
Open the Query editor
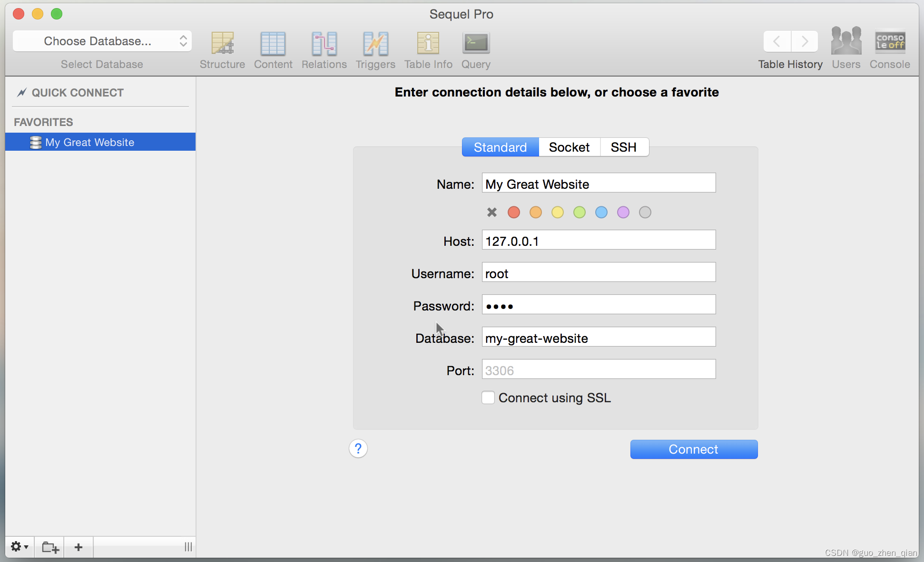pyautogui.click(x=476, y=51)
